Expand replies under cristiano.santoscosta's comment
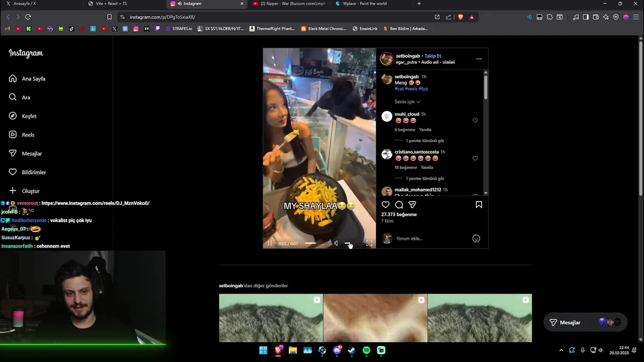 click(x=425, y=178)
